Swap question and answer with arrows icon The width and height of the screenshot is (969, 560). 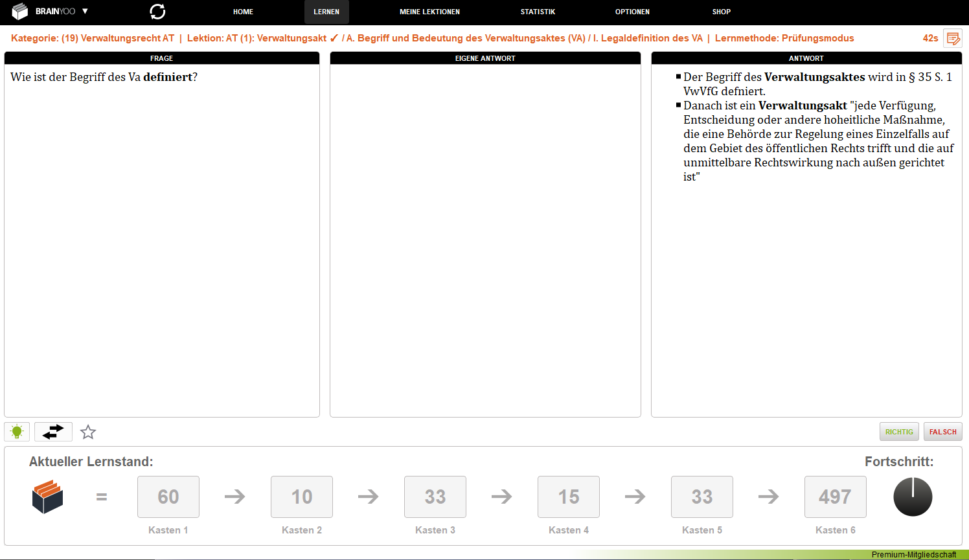pos(53,432)
